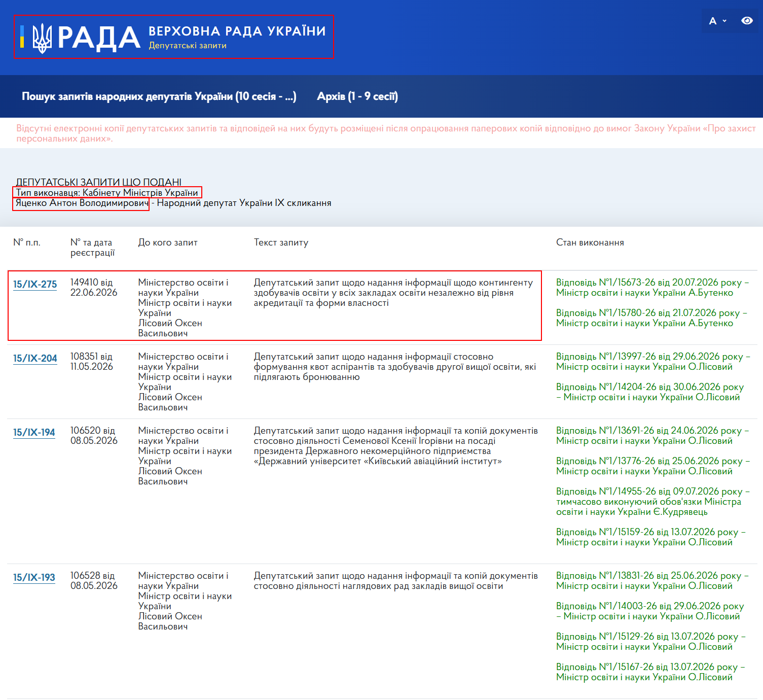Open response №1/15129-26 від 13.07.2026
The width and height of the screenshot is (763, 700).
(650, 642)
